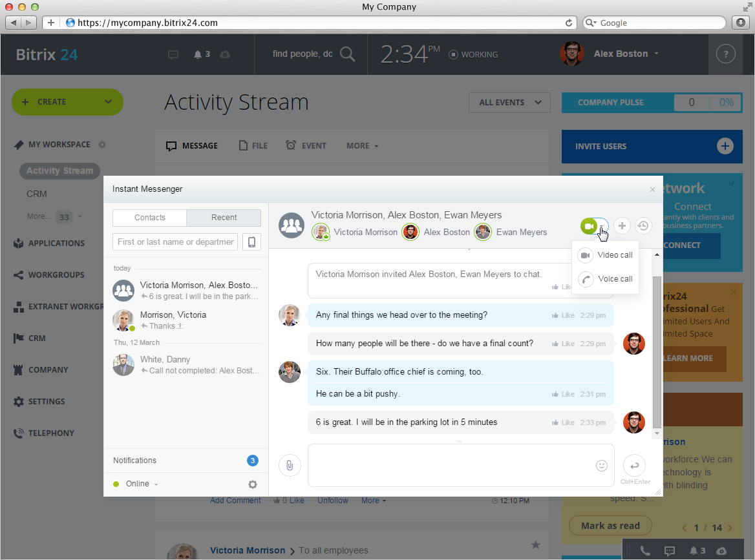The height and width of the screenshot is (560, 755).
Task: Switch to the Contacts tab
Action: point(150,218)
